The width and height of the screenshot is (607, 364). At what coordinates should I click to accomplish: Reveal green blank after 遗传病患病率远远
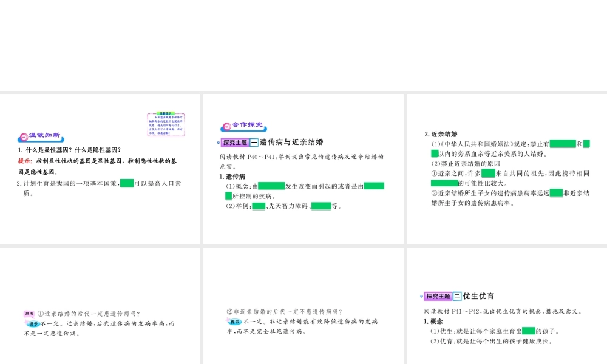(556, 193)
